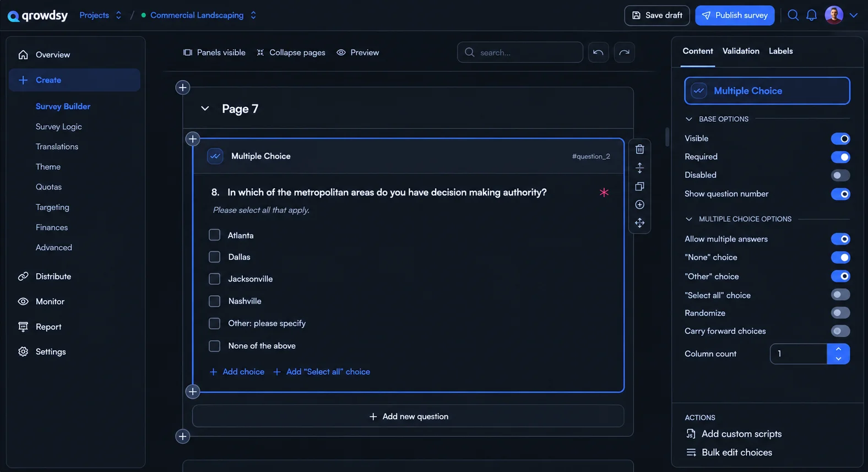868x472 pixels.
Task: Click the Publish survey button
Action: (735, 15)
